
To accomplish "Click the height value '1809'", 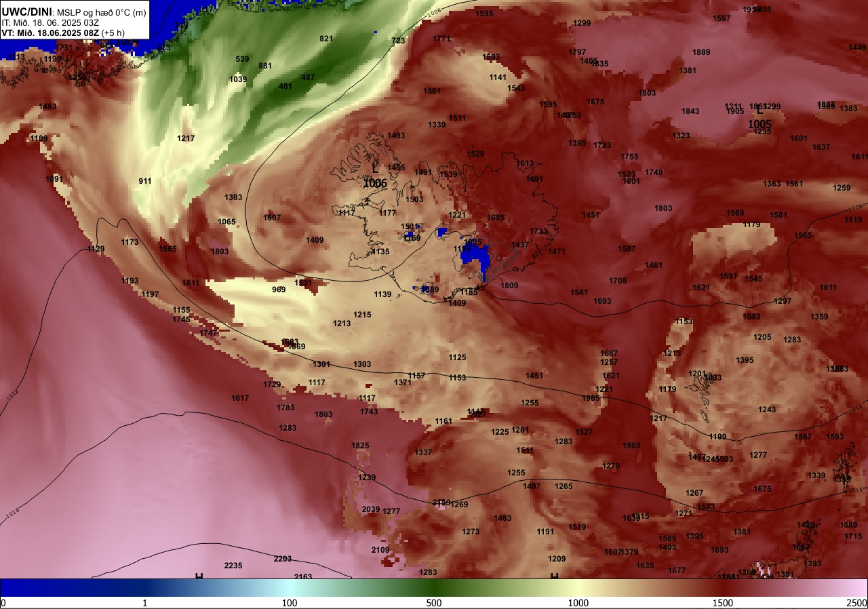I will tap(509, 286).
